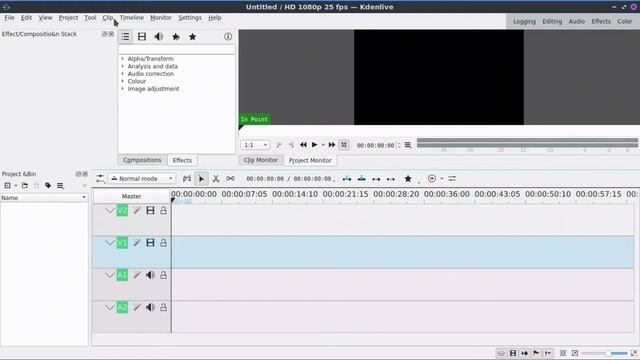Viewport: 640px width, 360px height.
Task: Toggle show markers flag icon
Action: (536, 353)
